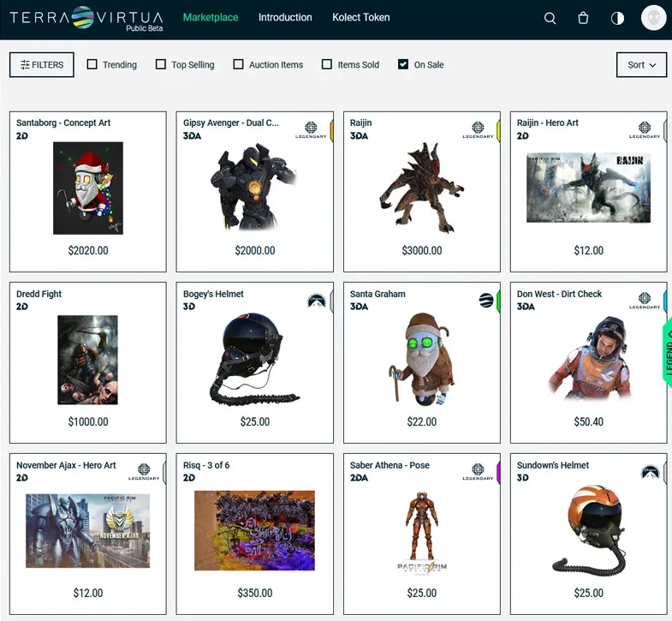Expand the green Legend side tab

[x=667, y=353]
